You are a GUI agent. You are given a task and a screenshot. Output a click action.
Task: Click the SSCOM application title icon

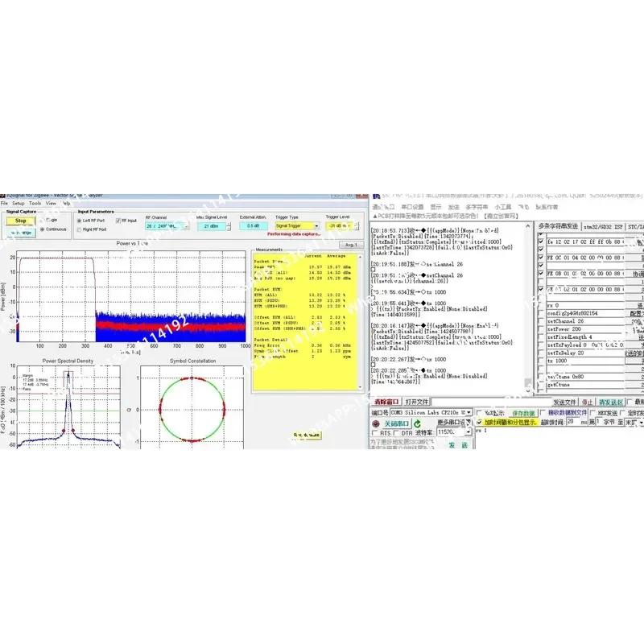coord(376,196)
